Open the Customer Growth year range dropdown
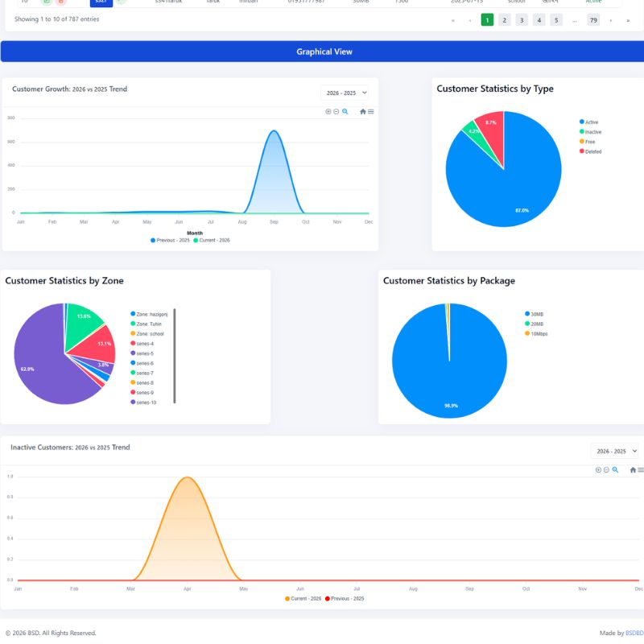Screen dimensions: 644x644 pyautogui.click(x=345, y=93)
